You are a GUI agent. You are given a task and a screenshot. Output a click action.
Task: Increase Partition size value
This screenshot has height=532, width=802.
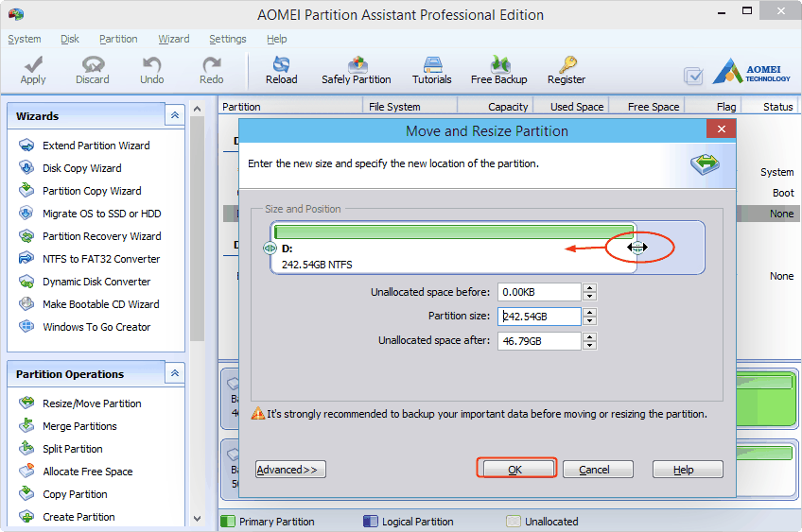coord(590,312)
